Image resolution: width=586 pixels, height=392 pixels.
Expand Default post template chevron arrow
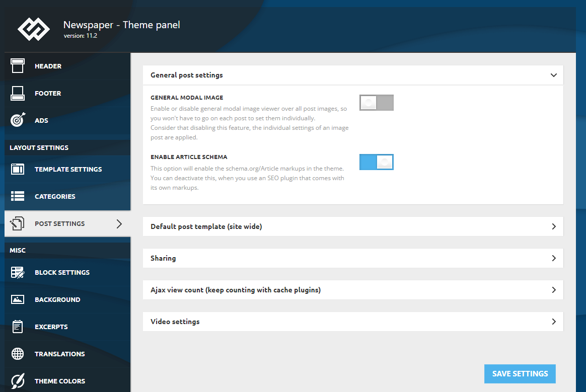coord(554,226)
